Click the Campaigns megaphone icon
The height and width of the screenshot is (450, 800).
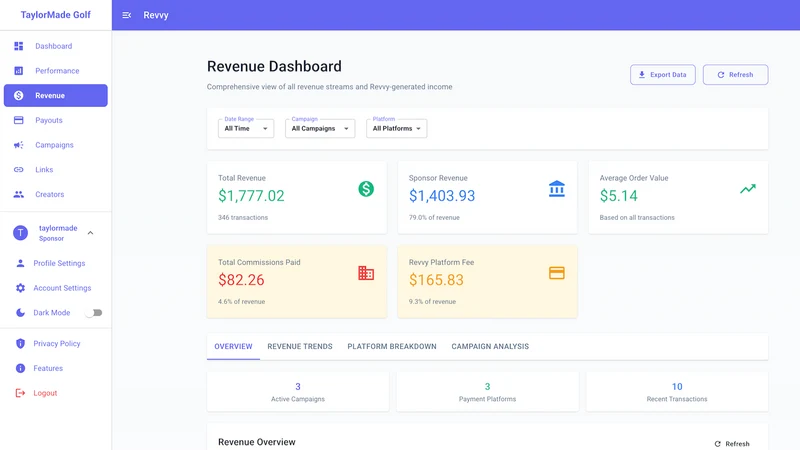[x=19, y=145]
